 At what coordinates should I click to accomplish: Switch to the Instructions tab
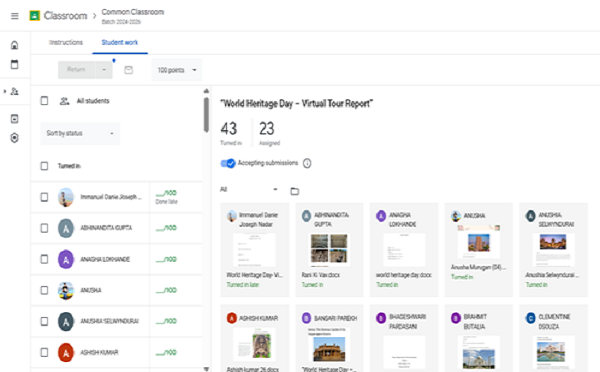66,42
